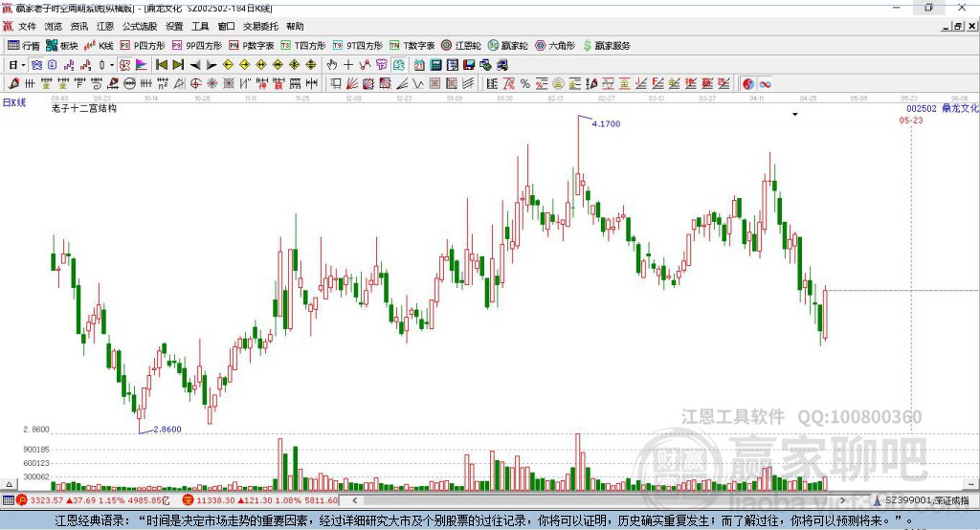The image size is (980, 530).
Task: Open the 交易委托 menu
Action: (x=260, y=26)
